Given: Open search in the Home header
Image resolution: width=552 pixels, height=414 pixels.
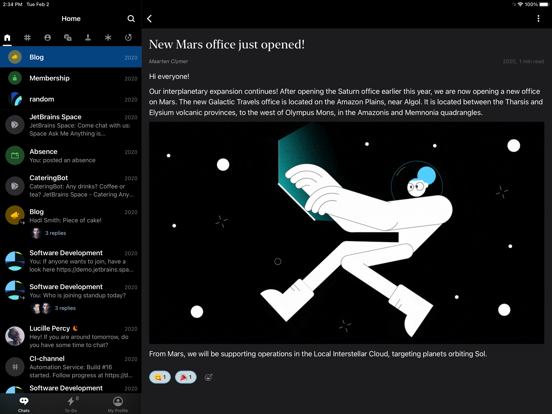Looking at the screenshot, I should [131, 19].
